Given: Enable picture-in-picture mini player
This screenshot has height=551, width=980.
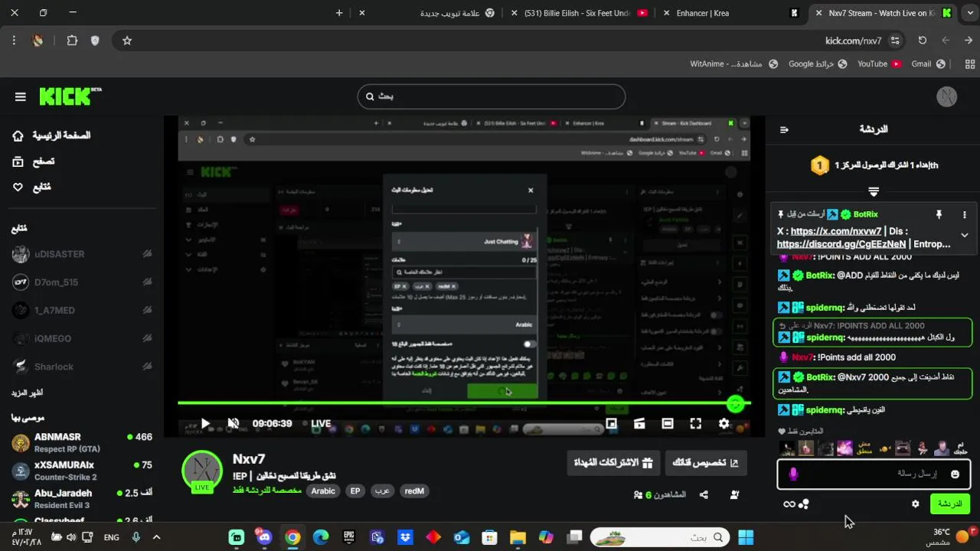Looking at the screenshot, I should pyautogui.click(x=611, y=423).
